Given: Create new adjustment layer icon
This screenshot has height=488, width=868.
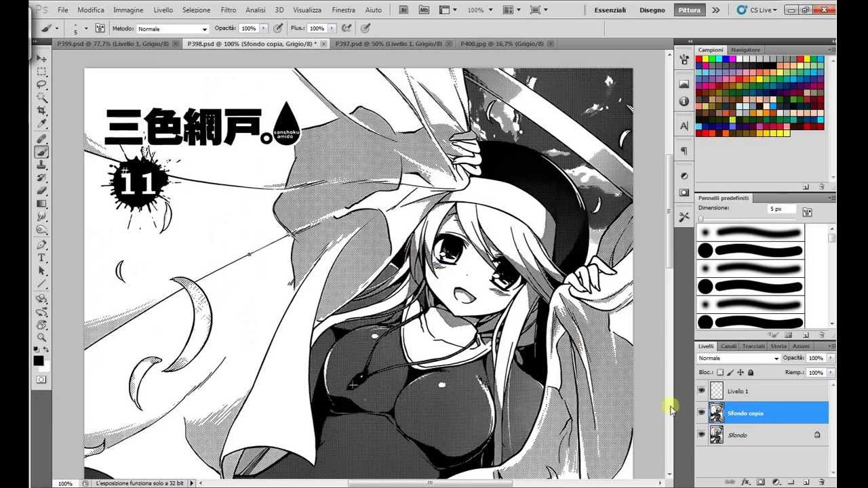Looking at the screenshot, I should pyautogui.click(x=776, y=481).
